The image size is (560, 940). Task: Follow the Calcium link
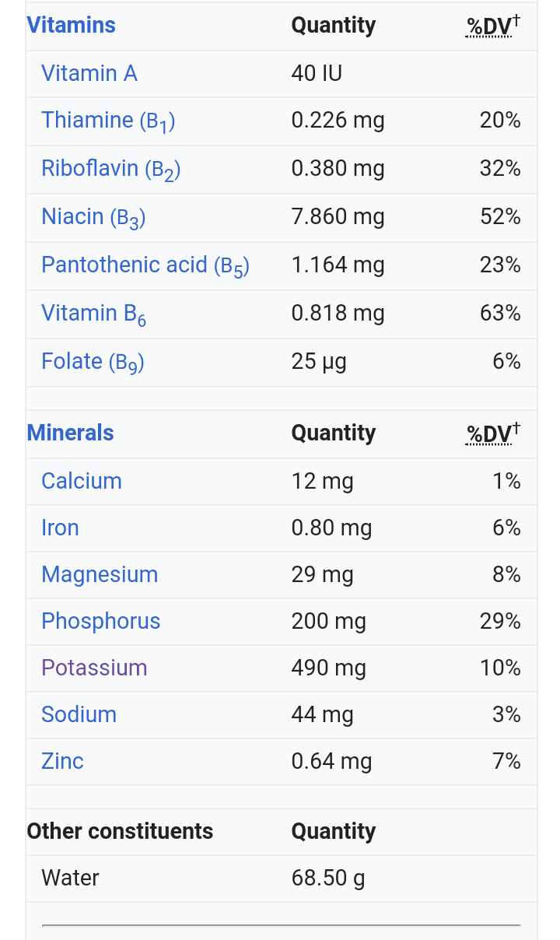click(x=82, y=481)
